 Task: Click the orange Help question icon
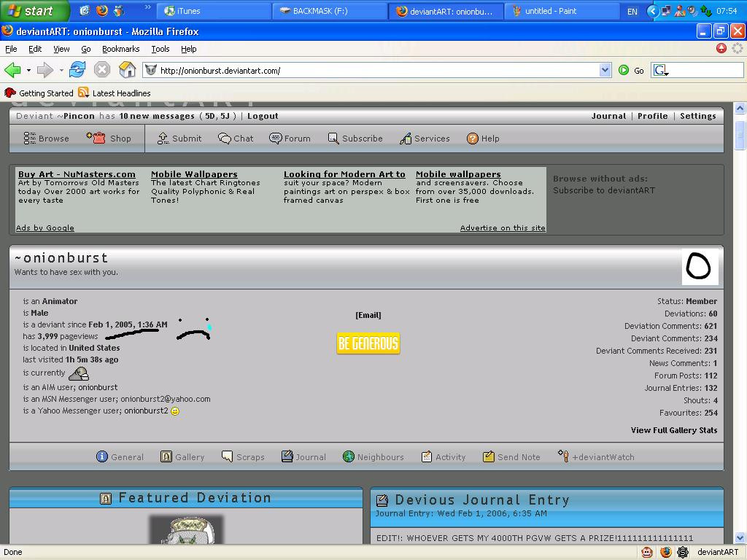pyautogui.click(x=472, y=139)
